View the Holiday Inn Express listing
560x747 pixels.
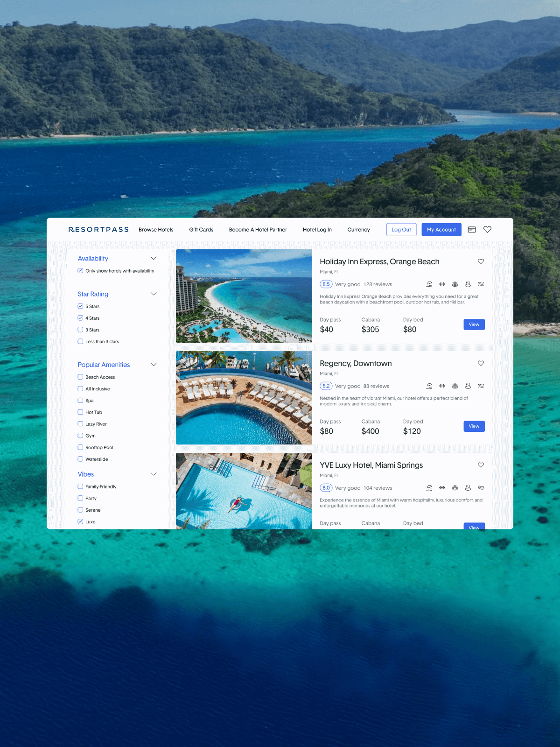coord(474,324)
